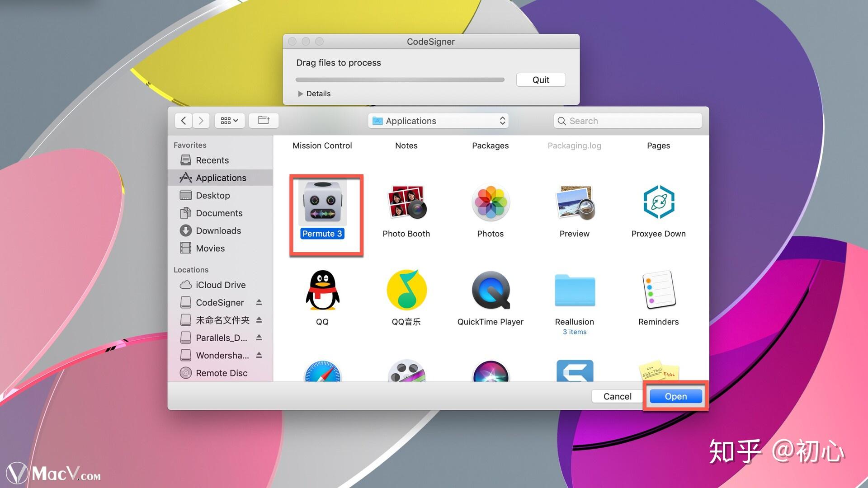Select the Reminders app icon
Viewport: 868px width, 488px height.
[x=658, y=291]
